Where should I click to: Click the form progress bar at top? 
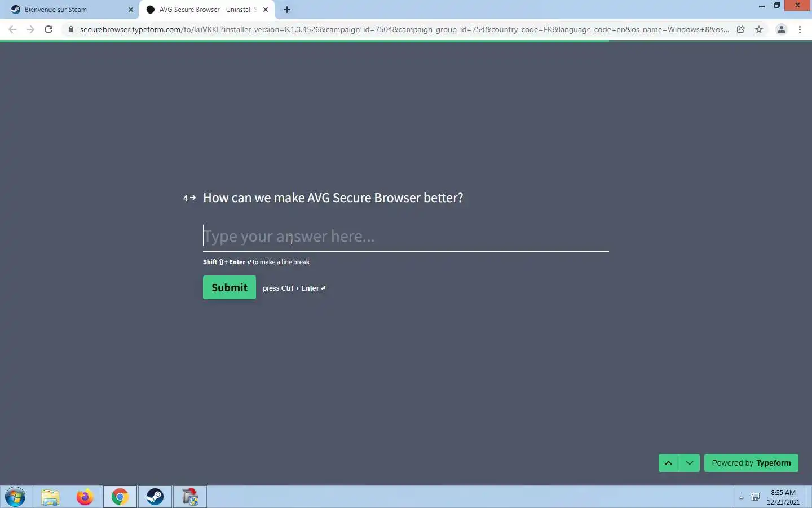406,41
